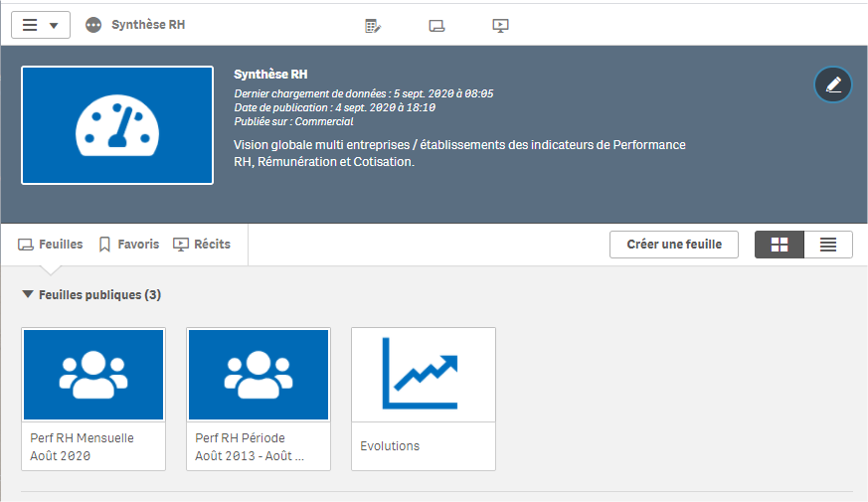Image resolution: width=868 pixels, height=502 pixels.
Task: Switch to list view layout
Action: point(828,245)
